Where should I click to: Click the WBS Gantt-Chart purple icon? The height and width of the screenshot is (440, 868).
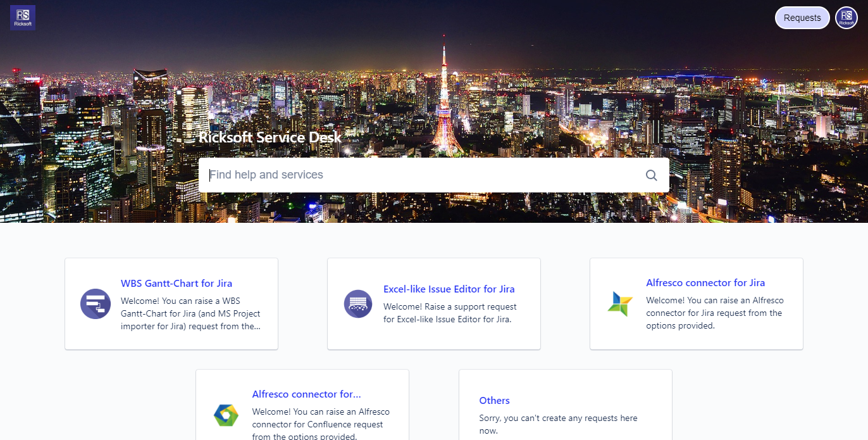pos(96,304)
